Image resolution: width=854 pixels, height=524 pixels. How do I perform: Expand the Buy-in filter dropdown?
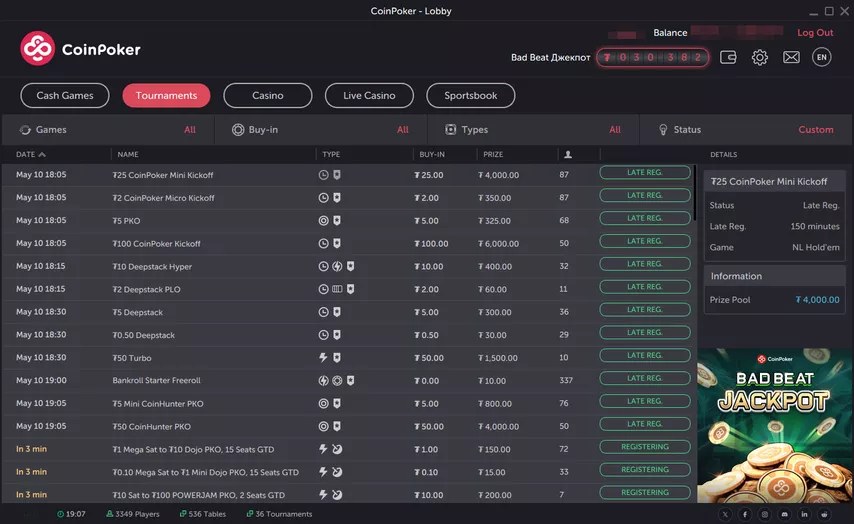320,130
